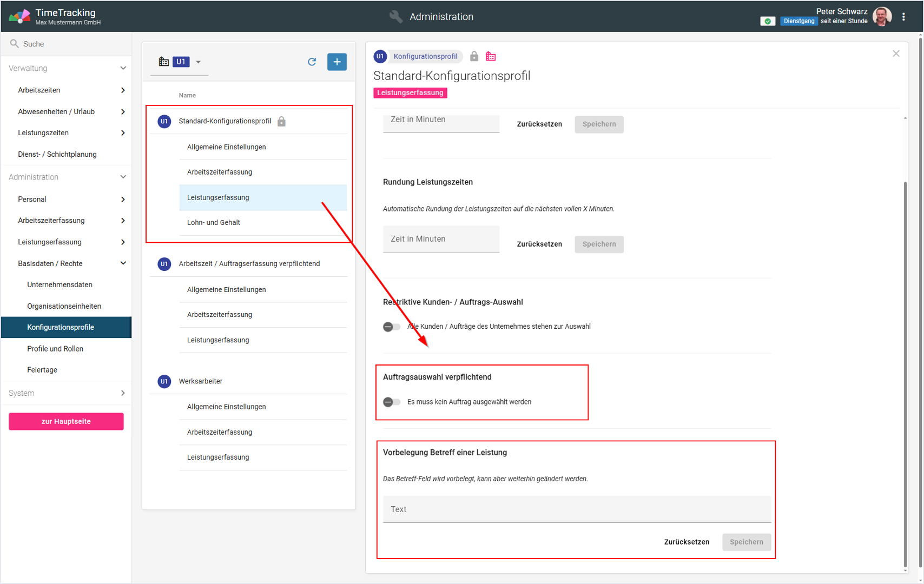The image size is (924, 584).
Task: Expand the Arbeitszeiten sidebar submenu
Action: [x=123, y=90]
